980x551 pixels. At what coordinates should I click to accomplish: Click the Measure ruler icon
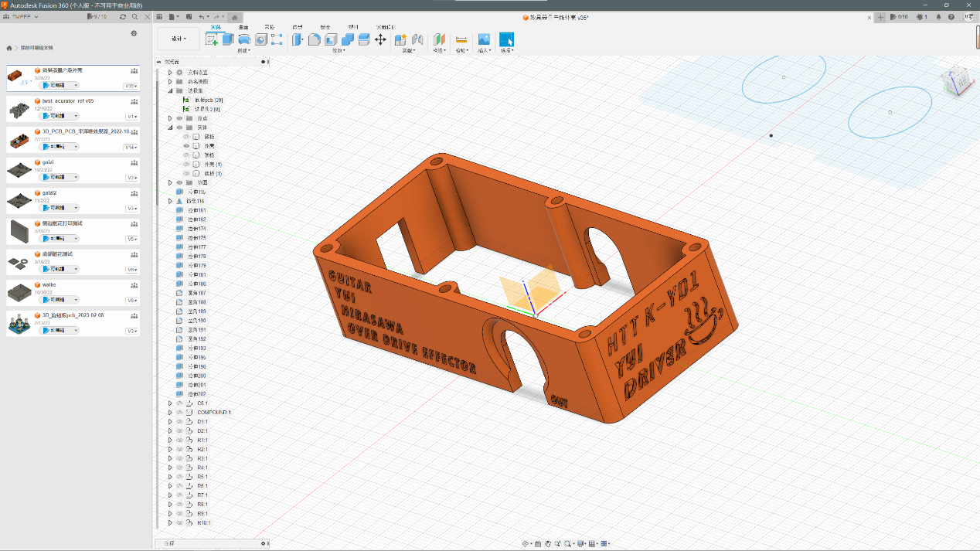click(461, 39)
